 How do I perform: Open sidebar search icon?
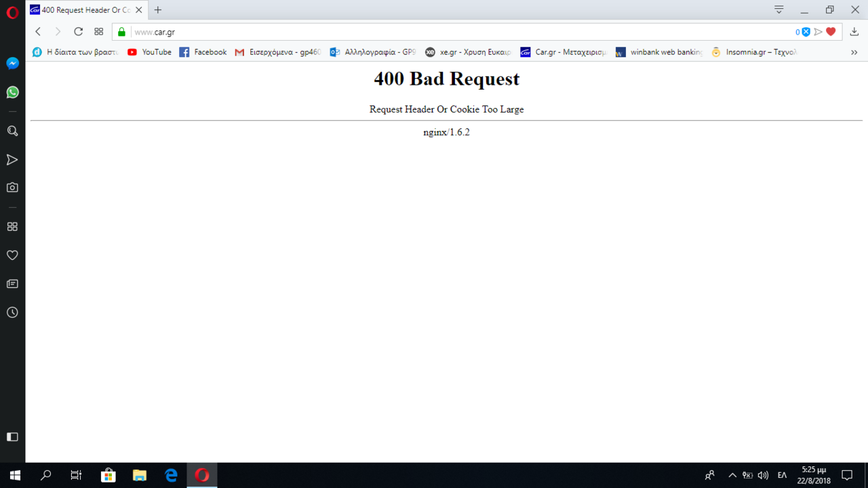click(12, 131)
